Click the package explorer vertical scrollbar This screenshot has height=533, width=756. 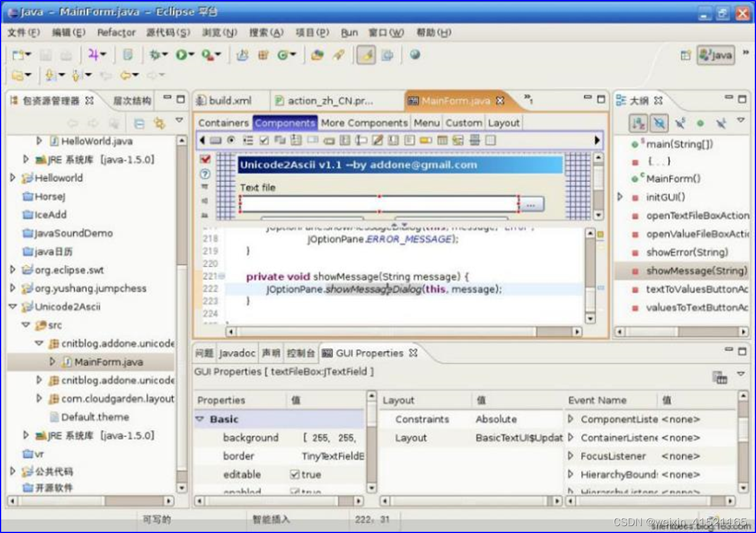(x=182, y=313)
